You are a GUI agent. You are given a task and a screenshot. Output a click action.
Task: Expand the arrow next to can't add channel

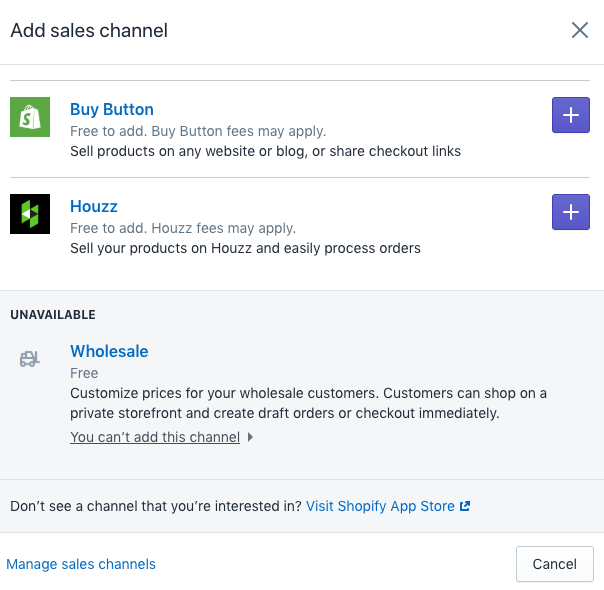point(250,437)
